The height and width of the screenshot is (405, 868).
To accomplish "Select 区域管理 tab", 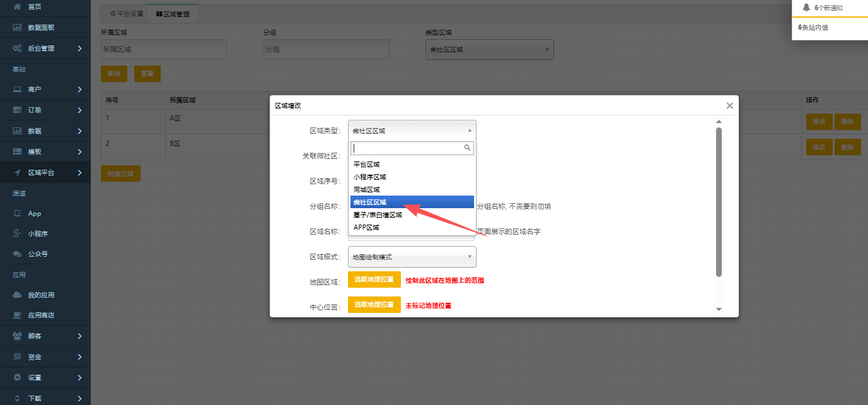I will point(173,13).
